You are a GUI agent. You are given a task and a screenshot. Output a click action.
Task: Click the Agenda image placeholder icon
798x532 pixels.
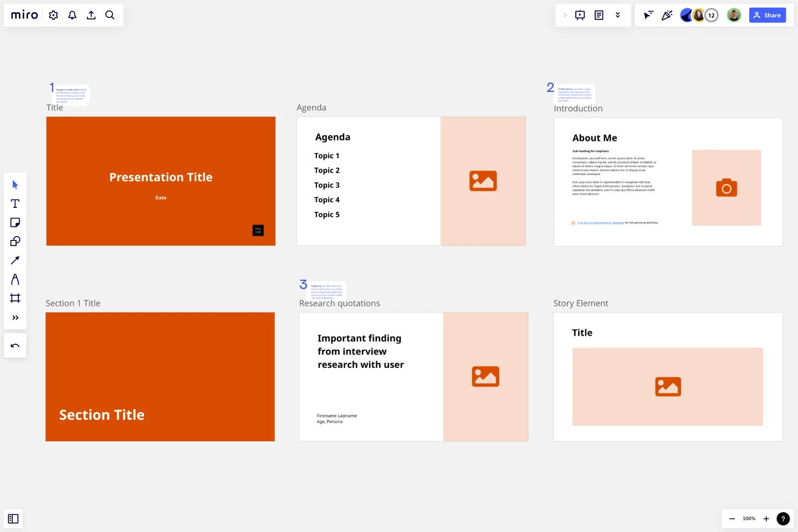[x=483, y=181]
